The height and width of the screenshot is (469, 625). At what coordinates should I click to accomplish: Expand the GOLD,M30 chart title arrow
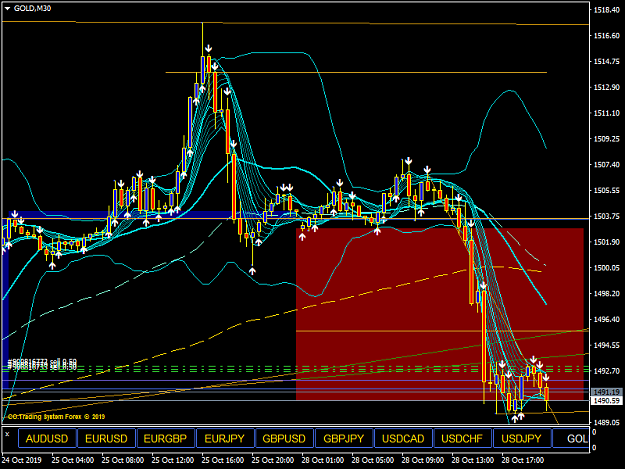click(x=7, y=8)
